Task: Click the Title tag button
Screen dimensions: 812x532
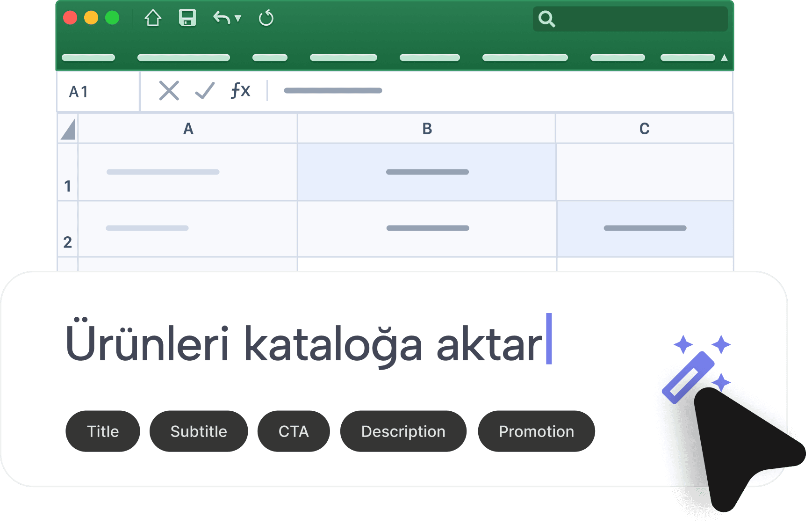Action: (x=103, y=431)
